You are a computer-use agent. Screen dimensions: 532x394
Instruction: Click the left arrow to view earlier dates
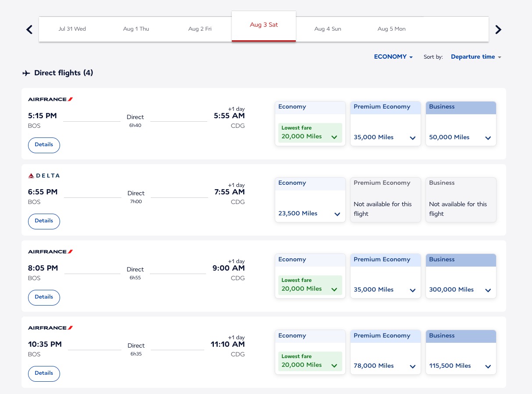pos(29,29)
